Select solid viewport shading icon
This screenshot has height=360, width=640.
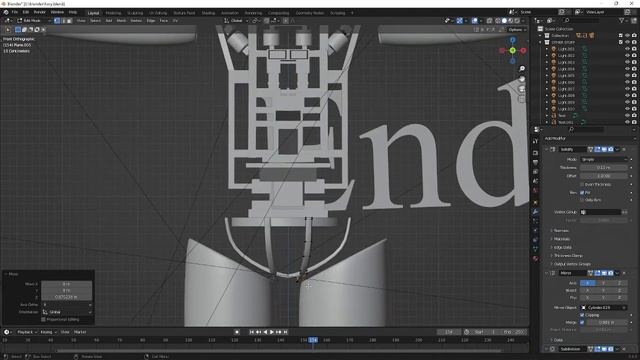coord(504,20)
